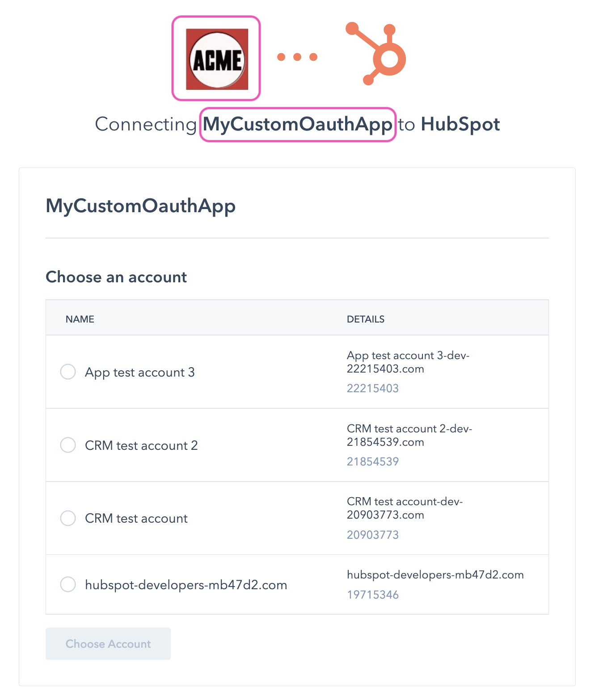Click the MyCustomOauthApp panel heading
Image resolution: width=595 pixels, height=700 pixels.
click(140, 206)
